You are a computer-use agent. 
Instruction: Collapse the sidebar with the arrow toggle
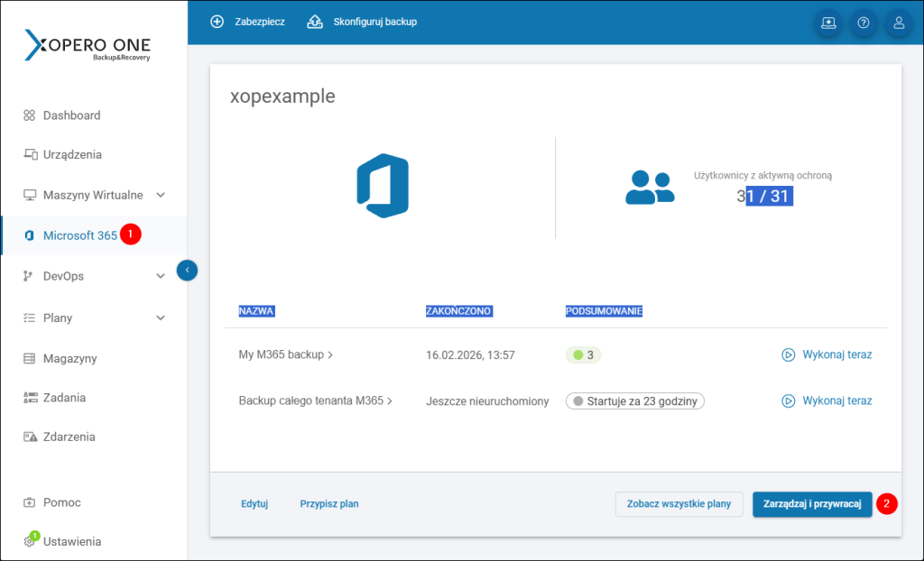coord(187,270)
